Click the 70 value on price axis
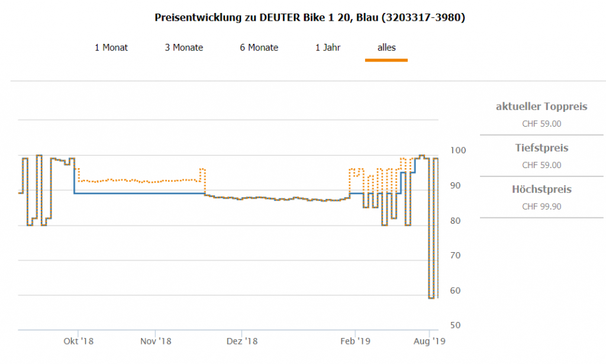Viewport: 606px width, 364px height. tap(457, 255)
